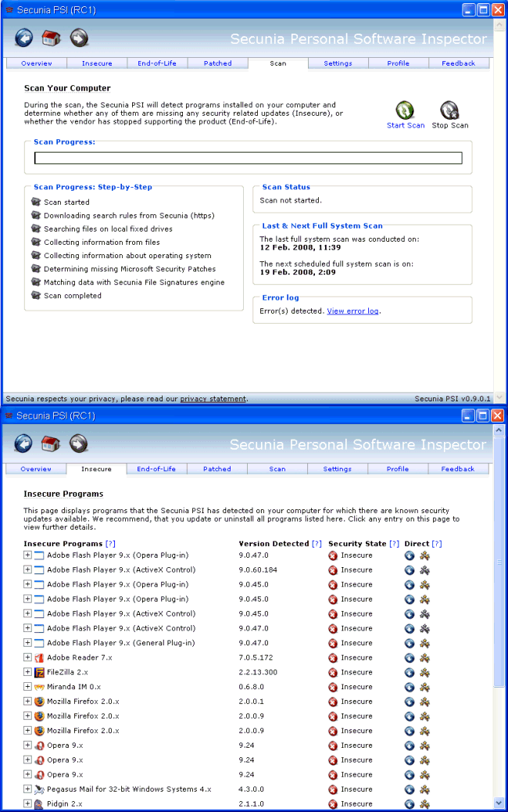508x812 pixels.
Task: Click the Stop Scan icon
Action: (x=449, y=110)
